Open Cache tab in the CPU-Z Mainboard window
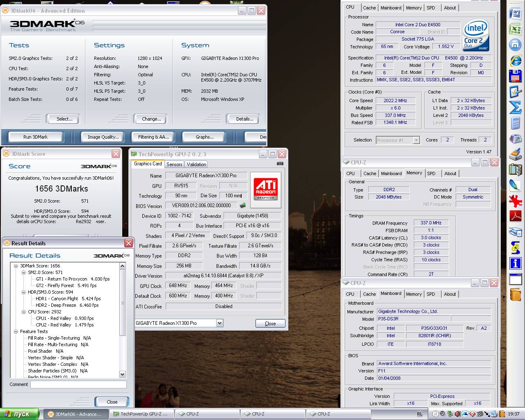Screen dimensions: 525x420 pyautogui.click(x=369, y=294)
